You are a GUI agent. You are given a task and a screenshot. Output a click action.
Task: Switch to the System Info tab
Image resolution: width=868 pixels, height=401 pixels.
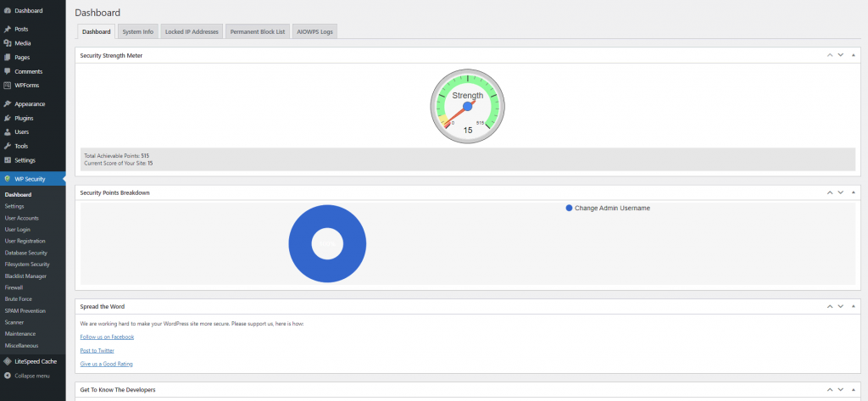pyautogui.click(x=137, y=31)
